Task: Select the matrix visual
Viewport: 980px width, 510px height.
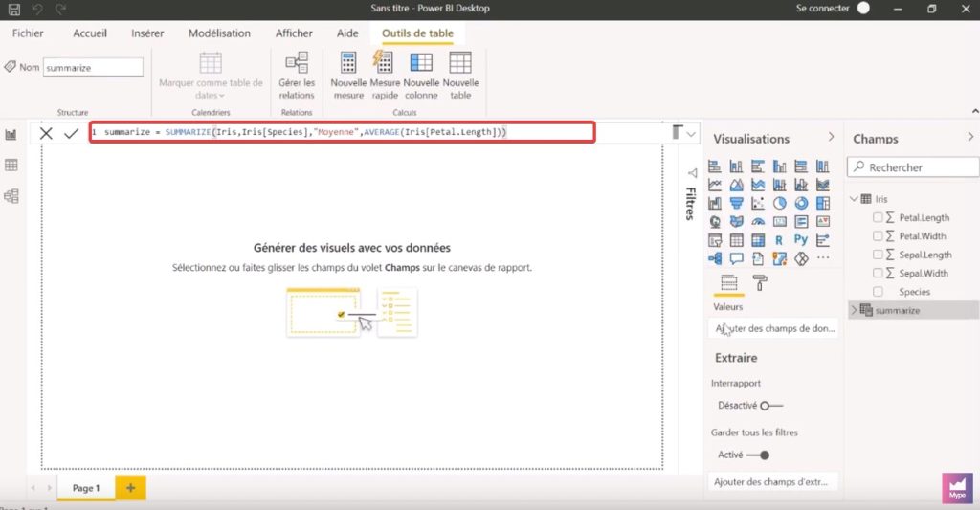Action: pyautogui.click(x=758, y=240)
